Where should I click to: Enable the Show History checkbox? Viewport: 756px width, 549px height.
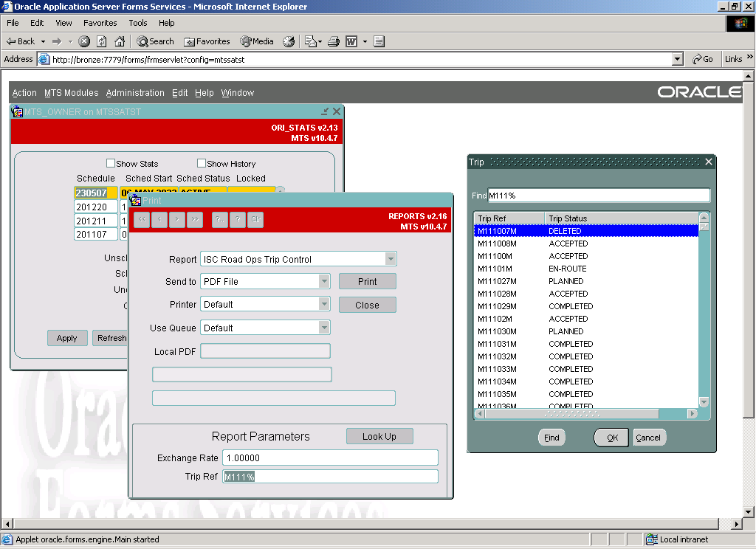tap(202, 163)
